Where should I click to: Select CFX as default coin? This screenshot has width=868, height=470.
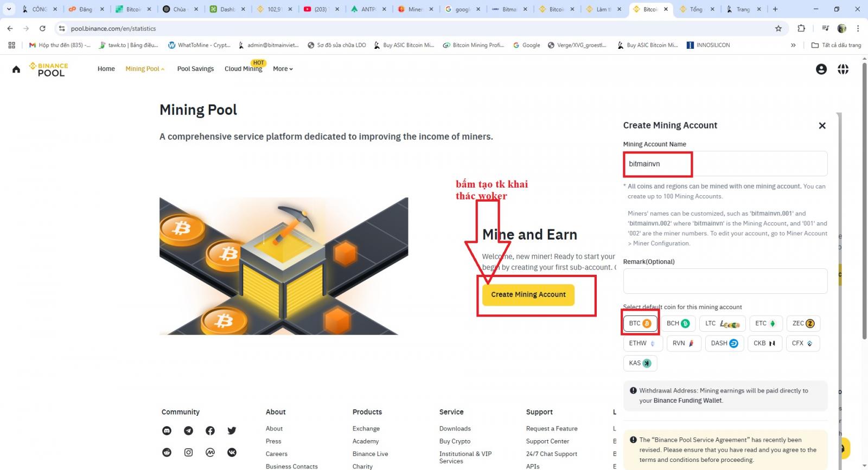point(803,343)
